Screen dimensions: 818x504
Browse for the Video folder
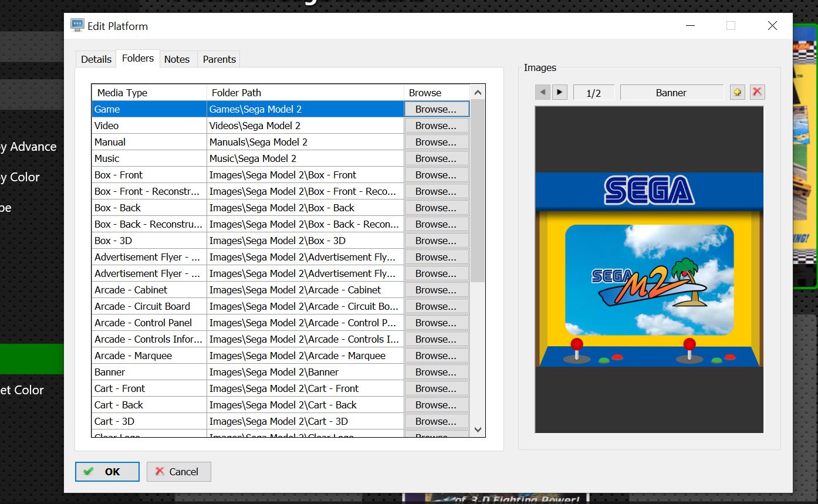436,126
